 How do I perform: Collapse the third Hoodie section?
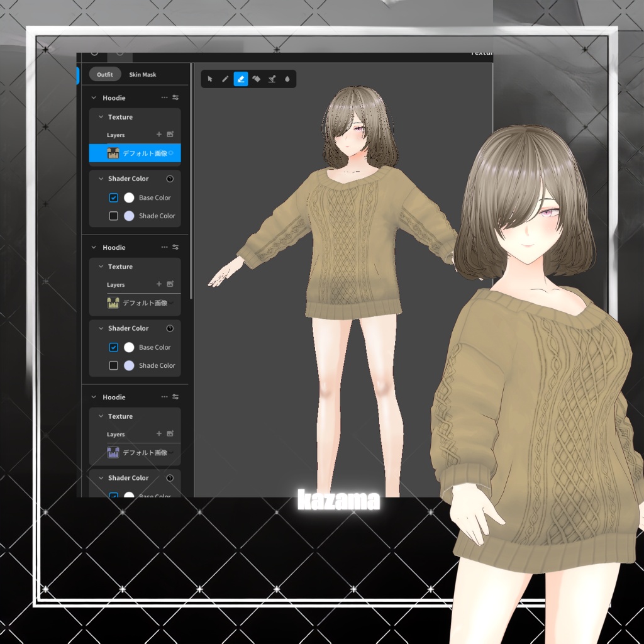click(x=94, y=397)
